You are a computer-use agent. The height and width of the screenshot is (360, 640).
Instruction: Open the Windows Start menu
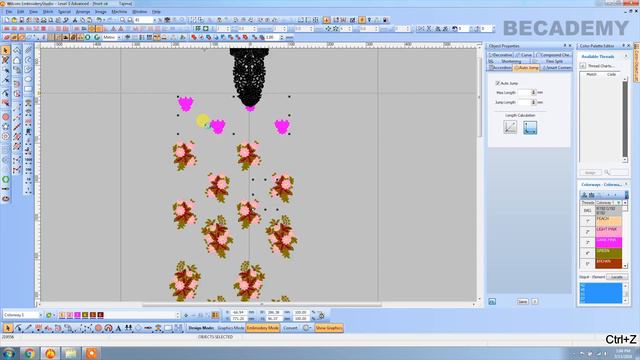9,353
